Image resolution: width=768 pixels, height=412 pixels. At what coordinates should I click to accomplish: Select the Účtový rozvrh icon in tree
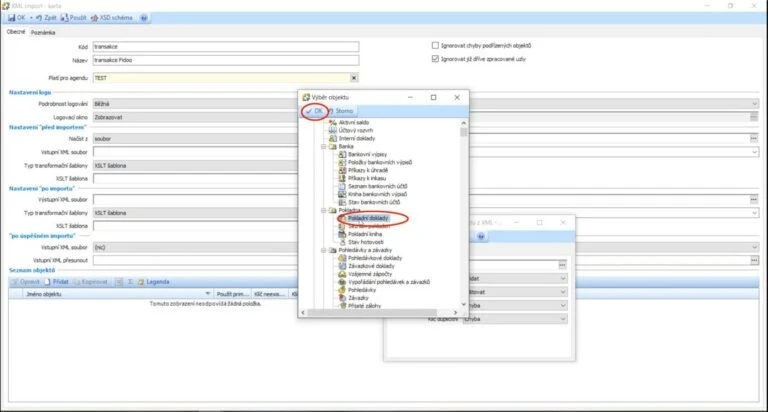pos(333,130)
